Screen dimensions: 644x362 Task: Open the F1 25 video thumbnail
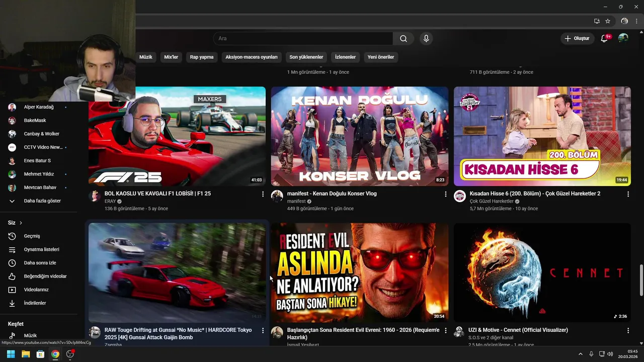[177, 136]
